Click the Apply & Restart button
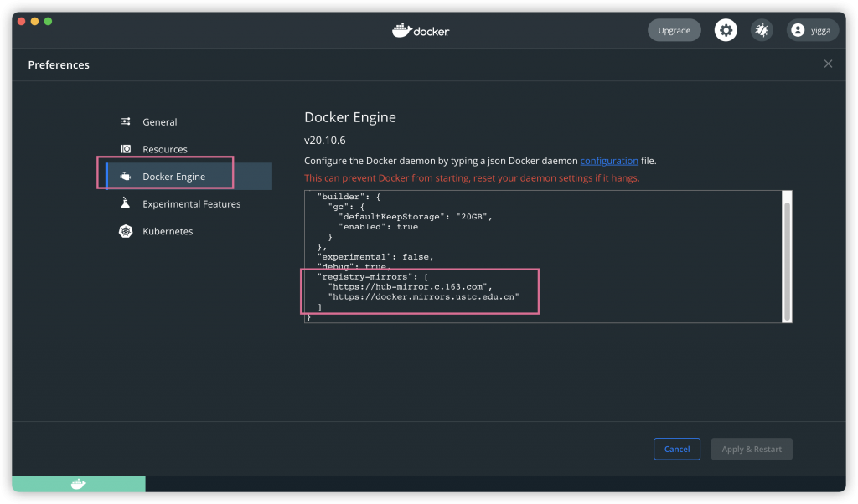The width and height of the screenshot is (858, 504). click(x=752, y=449)
